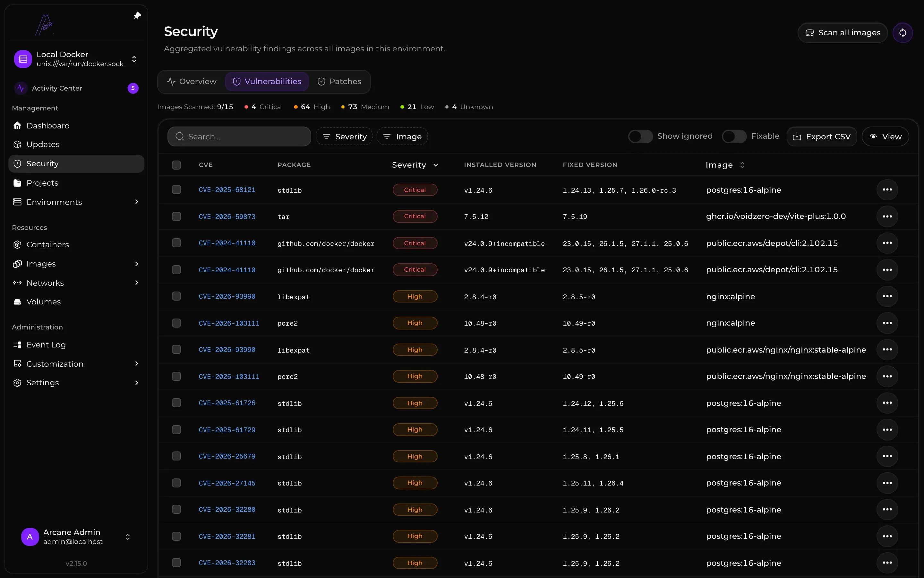924x578 pixels.
Task: Open the Local Docker environment switcher
Action: [x=76, y=59]
